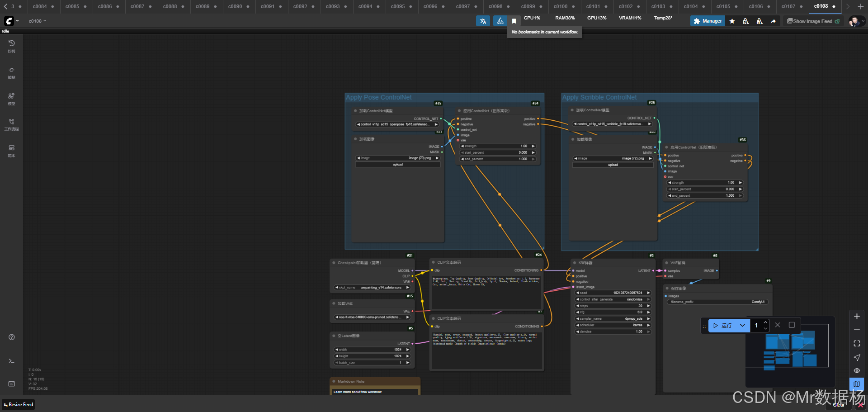This screenshot has height=412, width=868.
Task: Open the vae-ft-mse-840000 VAE name combo
Action: [372, 317]
